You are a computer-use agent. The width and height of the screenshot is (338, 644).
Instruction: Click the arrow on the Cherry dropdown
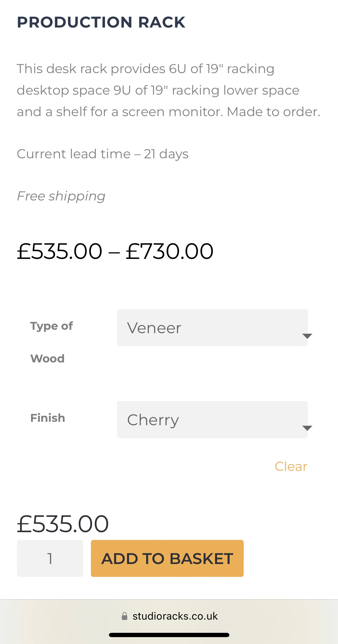click(307, 428)
